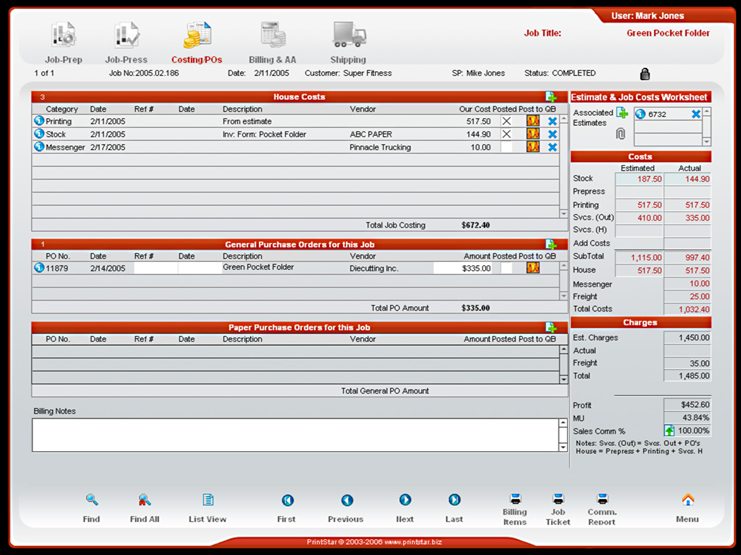Screen dimensions: 741x555
Task: Click the Est. Charges field 1,450.00
Action: pos(688,338)
